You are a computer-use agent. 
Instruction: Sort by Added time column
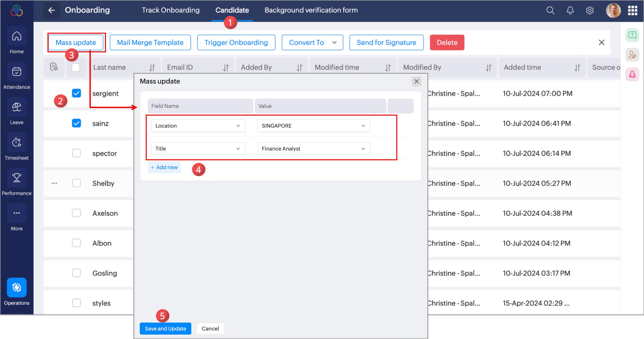[x=577, y=67]
